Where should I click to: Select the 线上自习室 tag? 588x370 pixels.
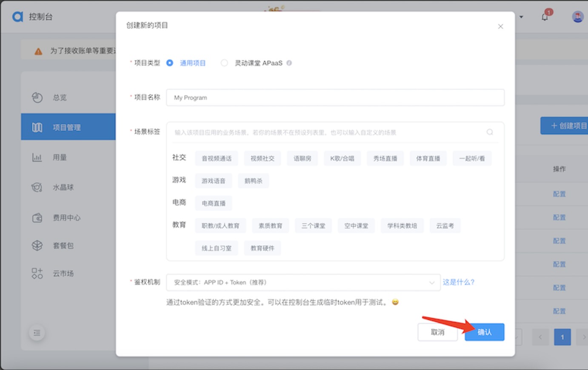[217, 248]
